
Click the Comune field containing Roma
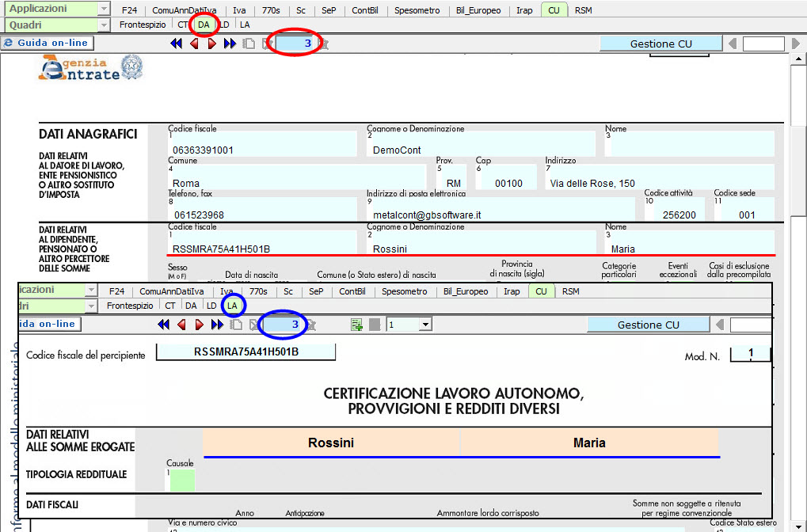pos(297,177)
